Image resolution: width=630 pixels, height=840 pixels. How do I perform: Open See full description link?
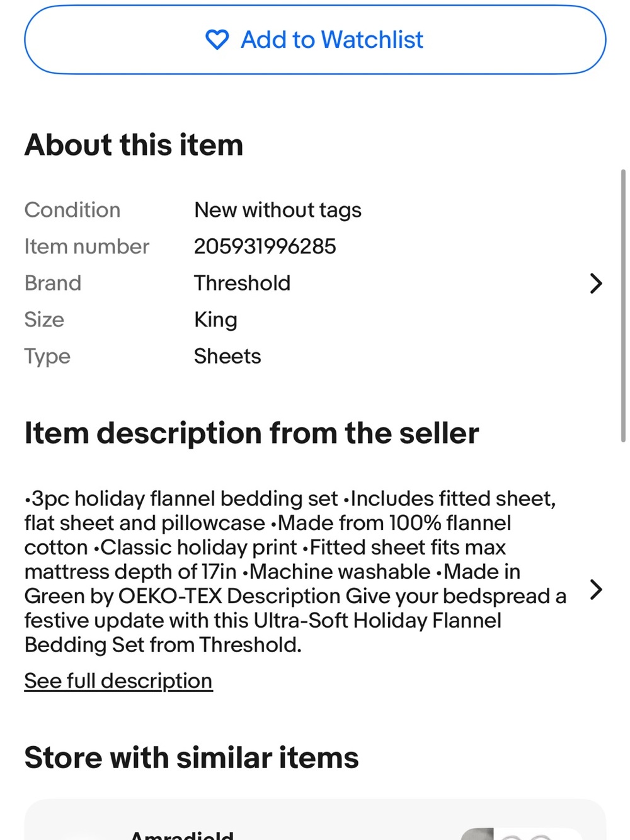pos(118,681)
